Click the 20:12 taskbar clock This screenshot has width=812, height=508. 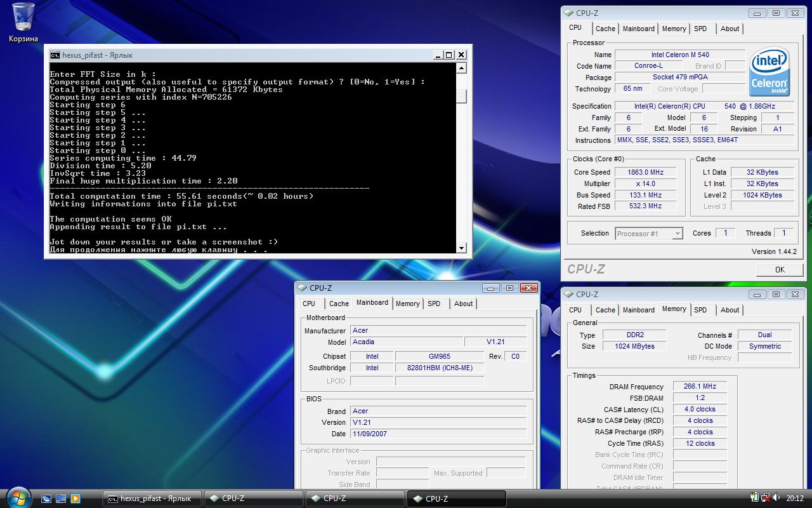(x=795, y=498)
